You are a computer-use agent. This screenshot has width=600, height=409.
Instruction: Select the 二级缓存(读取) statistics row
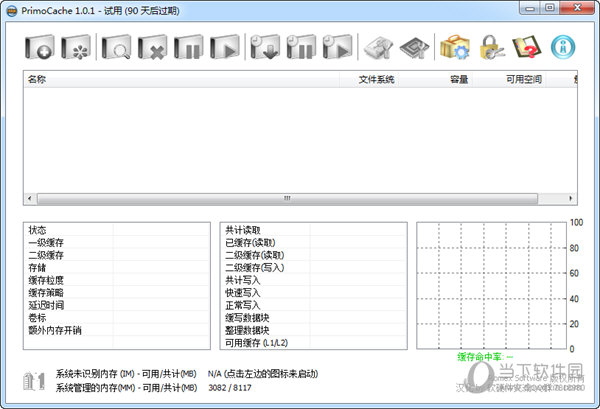coord(313,255)
